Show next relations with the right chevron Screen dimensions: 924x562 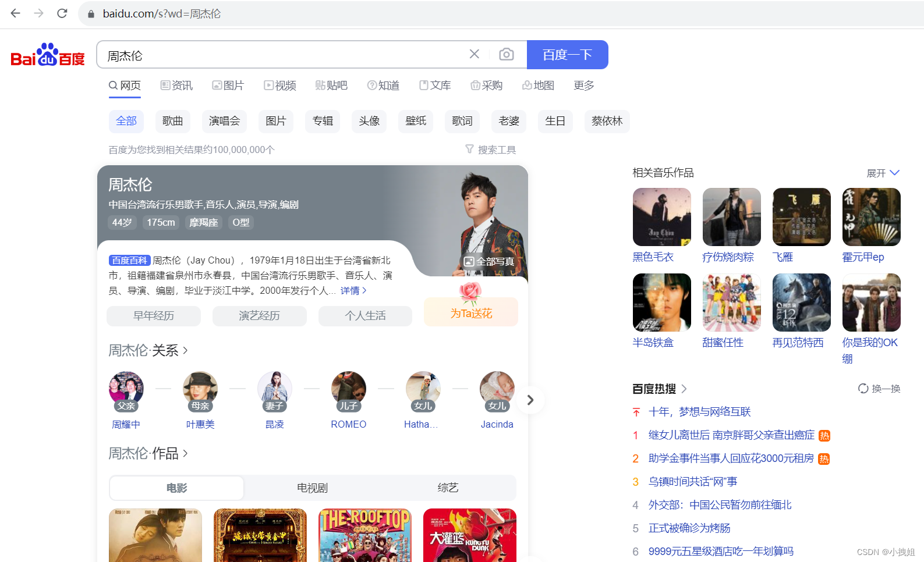(x=530, y=400)
